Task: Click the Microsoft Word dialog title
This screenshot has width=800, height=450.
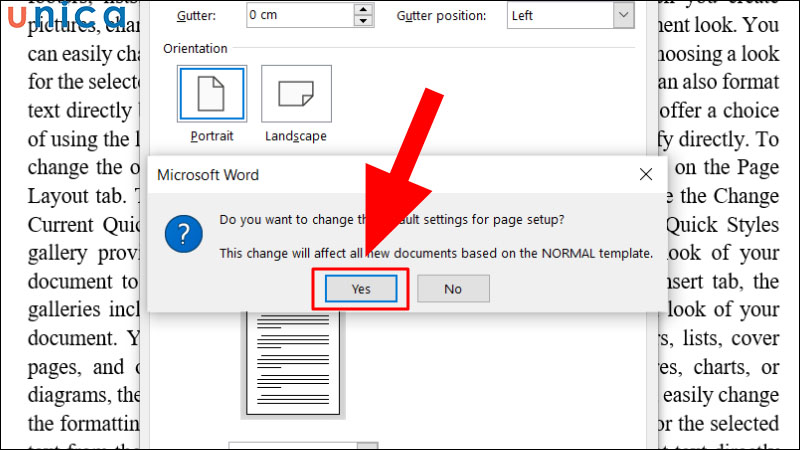Action: [x=208, y=175]
